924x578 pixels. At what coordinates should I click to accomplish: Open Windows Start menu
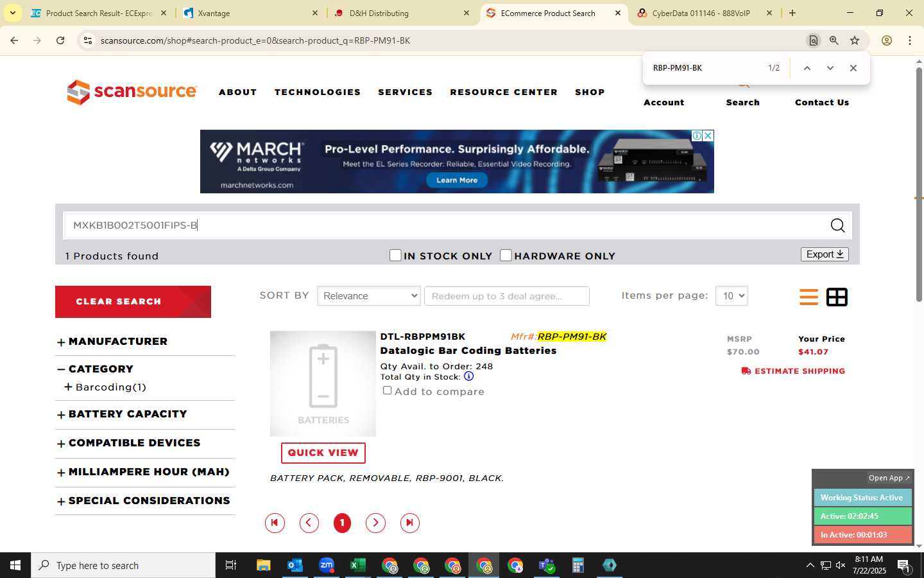coord(15,565)
